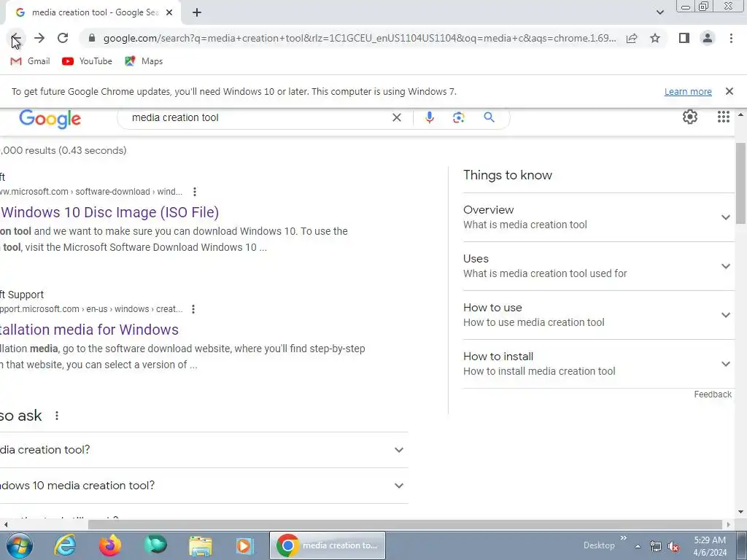
Task: Click the vertical scrollbar thumb
Action: (741, 183)
